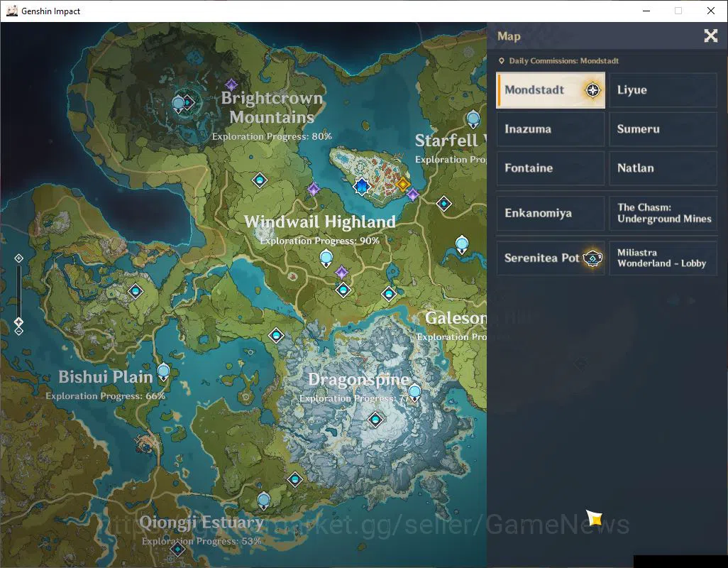Screen dimensions: 728x568
Task: Open the Enkanomiya map
Action: click(551, 213)
